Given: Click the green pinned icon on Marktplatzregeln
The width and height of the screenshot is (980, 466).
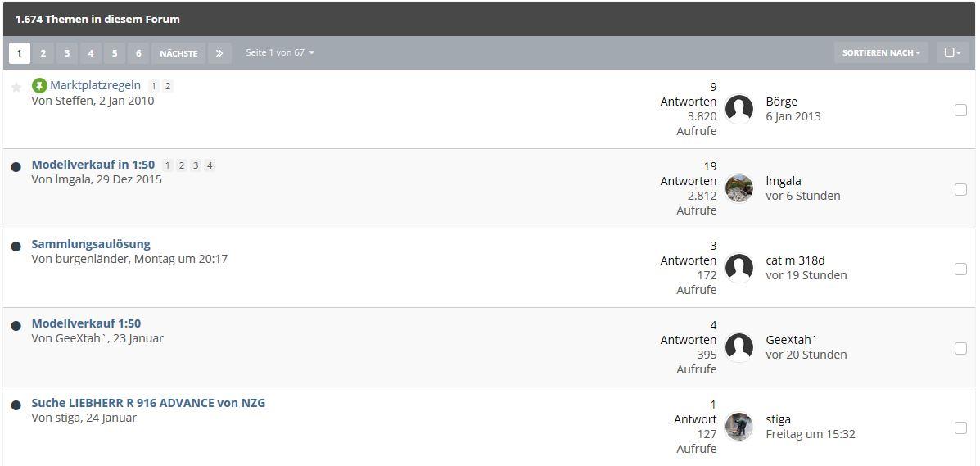Looking at the screenshot, I should click(39, 86).
